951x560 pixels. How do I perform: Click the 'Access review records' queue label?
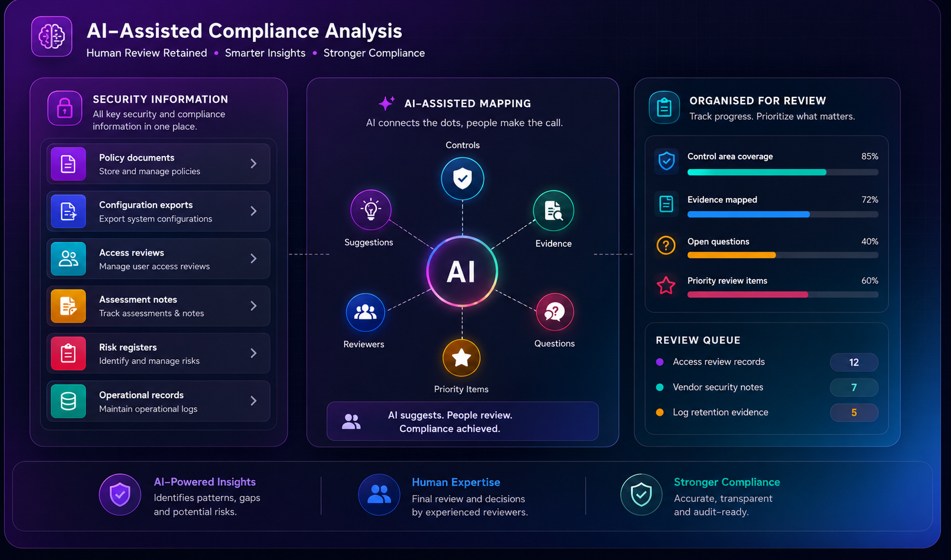(719, 362)
